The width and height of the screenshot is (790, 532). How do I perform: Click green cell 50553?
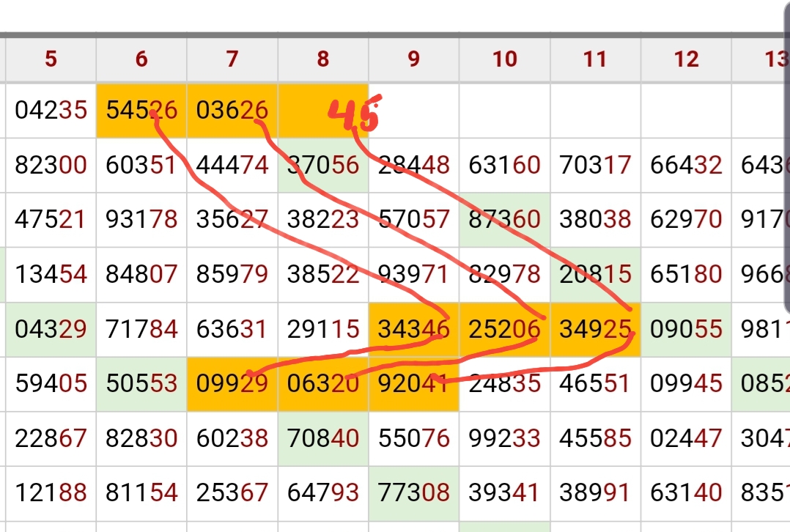click(x=141, y=384)
